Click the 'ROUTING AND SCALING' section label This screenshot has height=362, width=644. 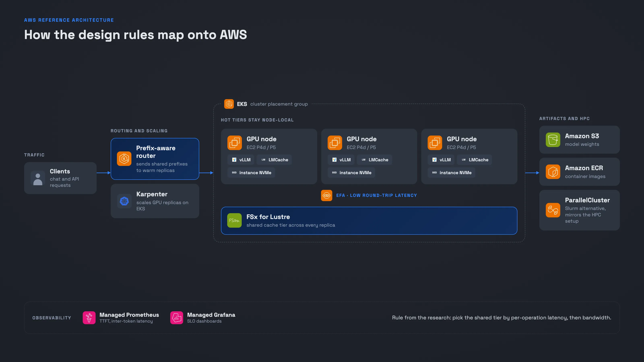[139, 131]
